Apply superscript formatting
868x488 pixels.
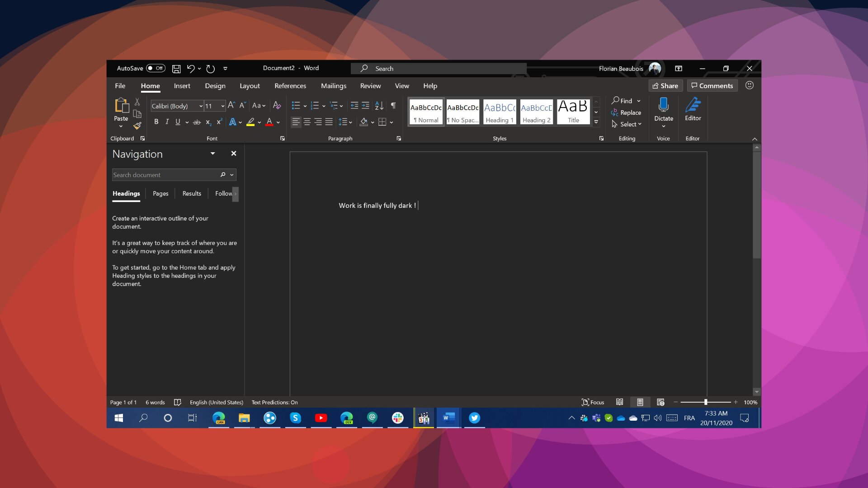point(219,122)
